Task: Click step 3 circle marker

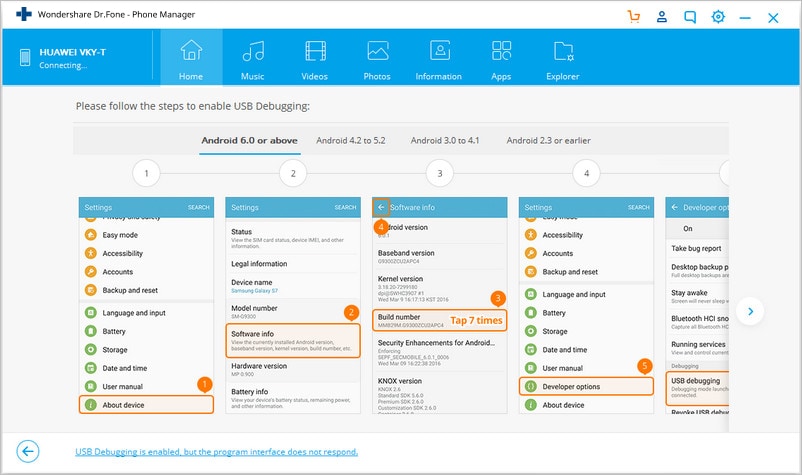Action: [440, 173]
